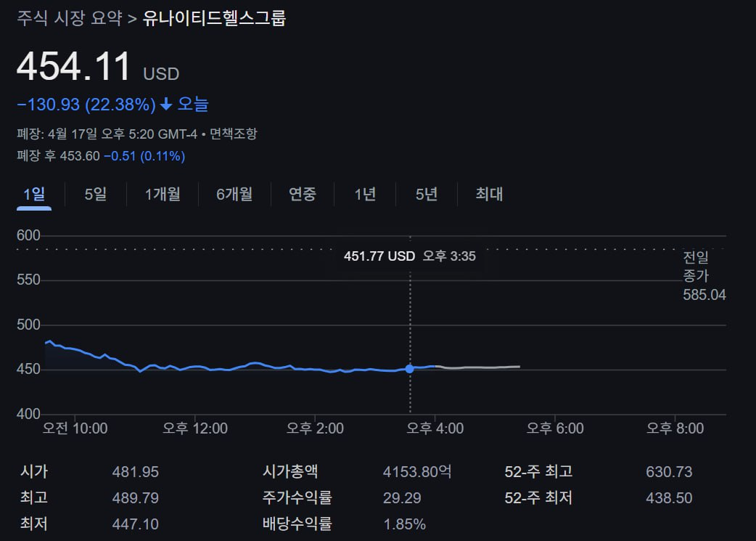Screen dimensions: 756x541
Task: Click the blue marker dot on the chart
Action: tap(410, 369)
